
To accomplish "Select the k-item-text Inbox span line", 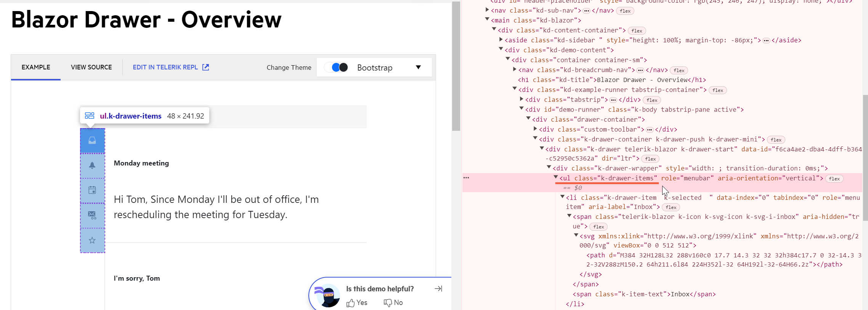I will pyautogui.click(x=644, y=294).
